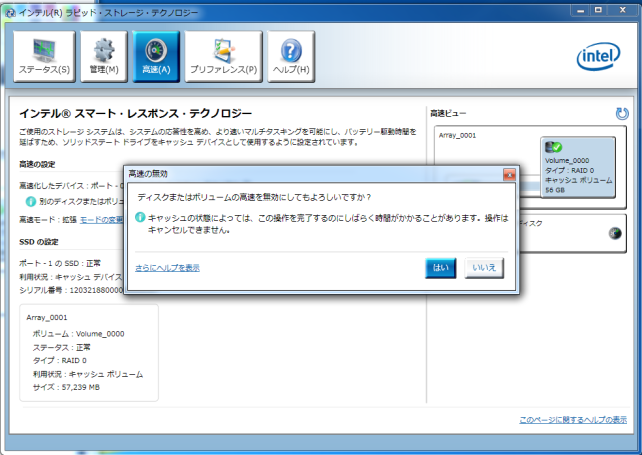
Task: Maximize the Intel Rapid Storage window
Action: 599,11
